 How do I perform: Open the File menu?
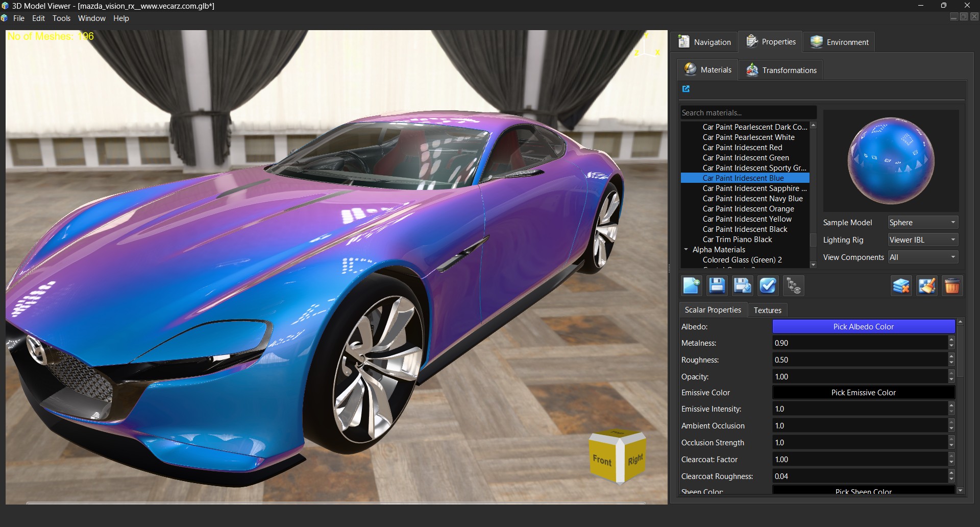pyautogui.click(x=19, y=18)
